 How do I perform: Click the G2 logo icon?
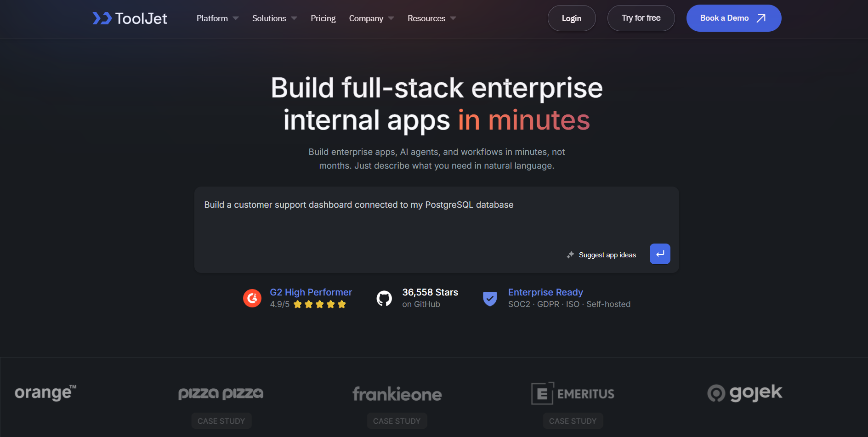pyautogui.click(x=252, y=298)
